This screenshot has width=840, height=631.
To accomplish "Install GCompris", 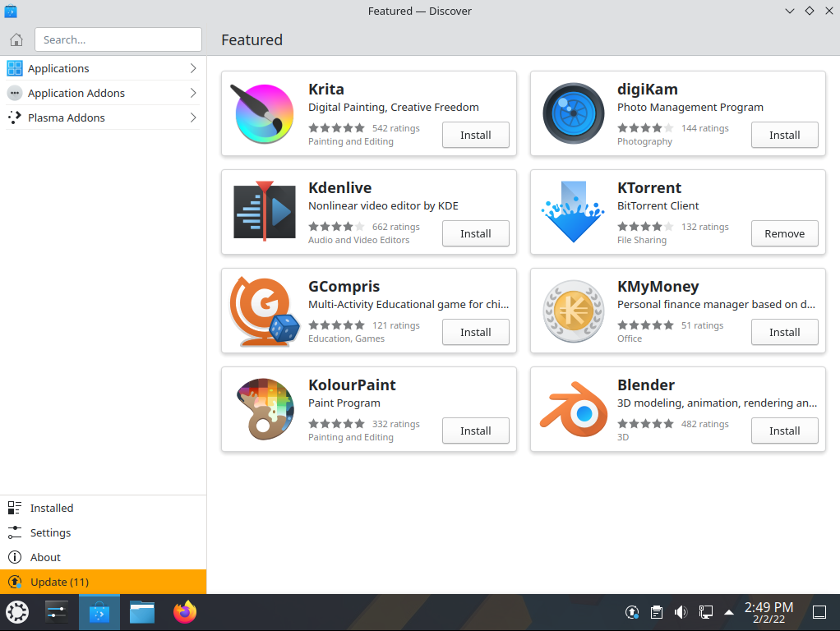I will (476, 332).
